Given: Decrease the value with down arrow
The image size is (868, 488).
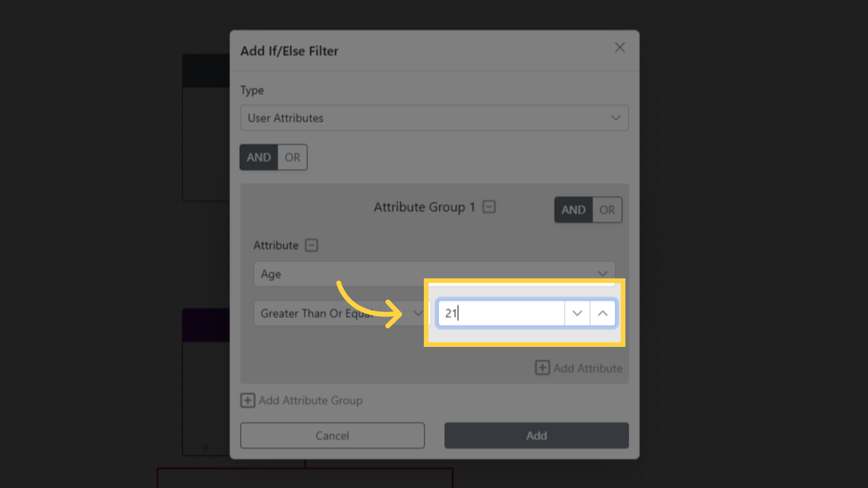Looking at the screenshot, I should coord(577,313).
